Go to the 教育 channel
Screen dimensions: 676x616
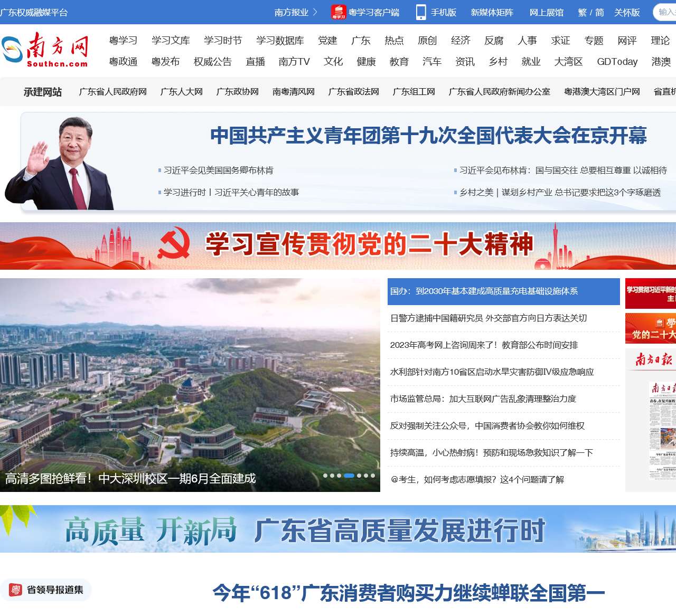pyautogui.click(x=399, y=62)
